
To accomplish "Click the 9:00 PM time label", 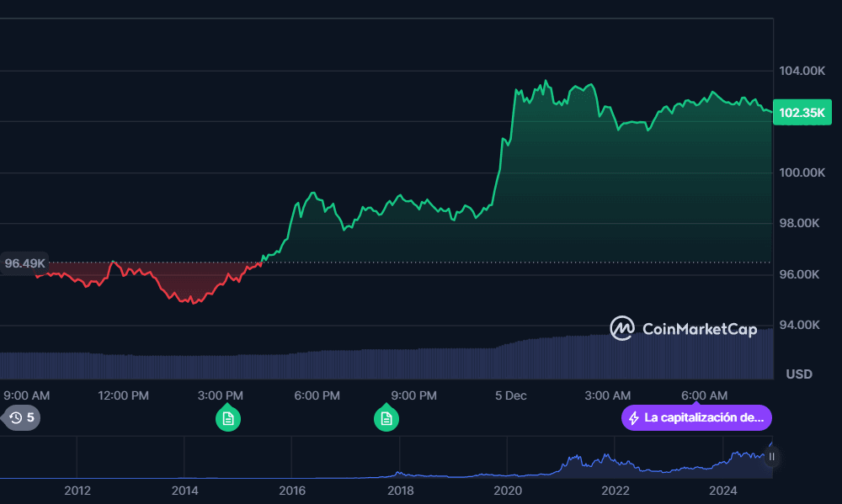I will (x=414, y=395).
